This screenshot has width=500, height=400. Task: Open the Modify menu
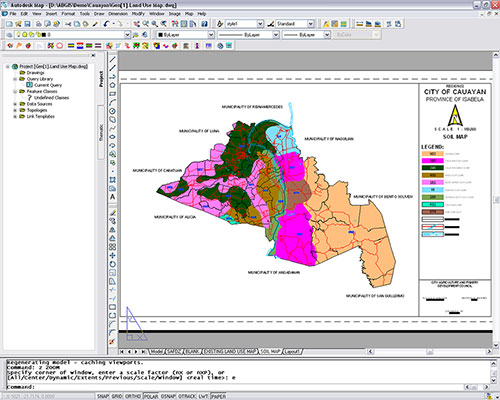pyautogui.click(x=138, y=14)
